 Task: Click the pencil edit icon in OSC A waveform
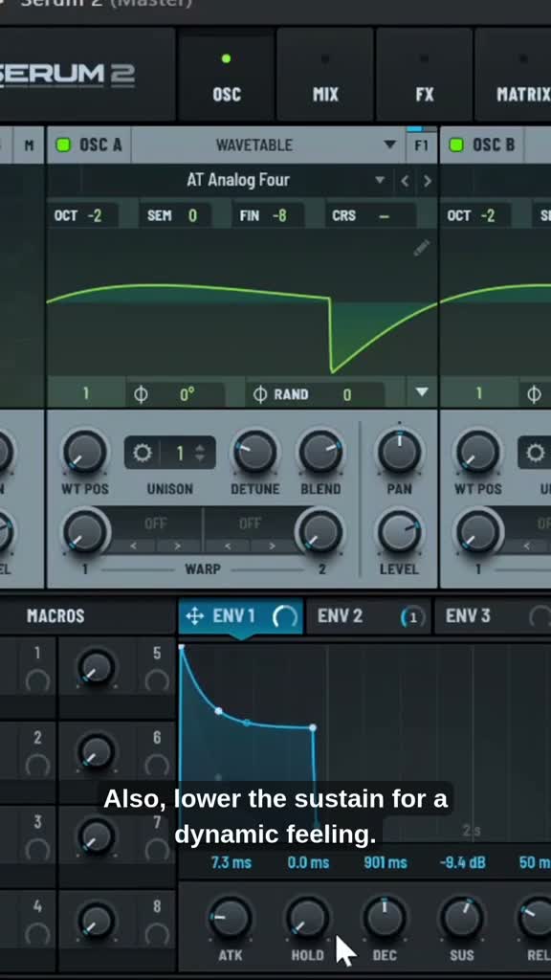422,248
